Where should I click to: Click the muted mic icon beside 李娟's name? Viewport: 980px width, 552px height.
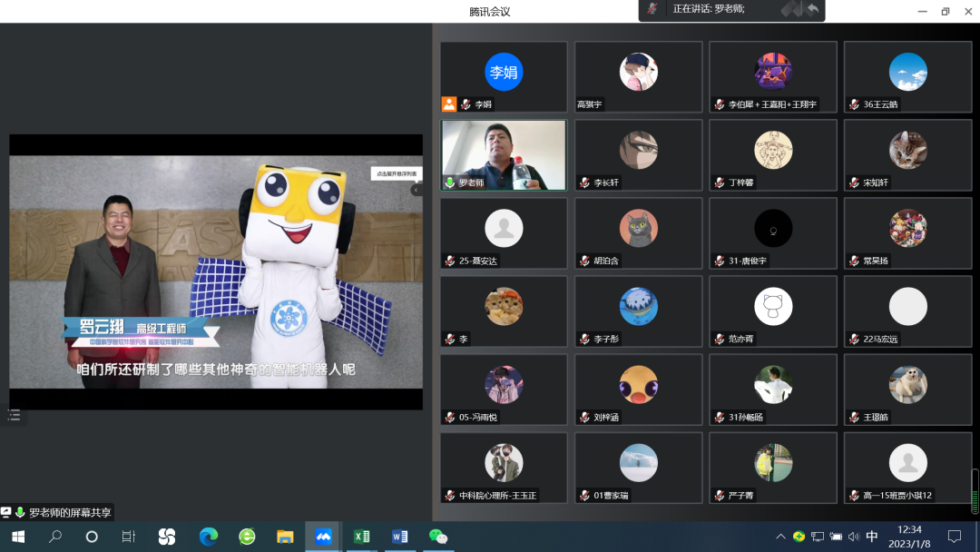tap(465, 104)
